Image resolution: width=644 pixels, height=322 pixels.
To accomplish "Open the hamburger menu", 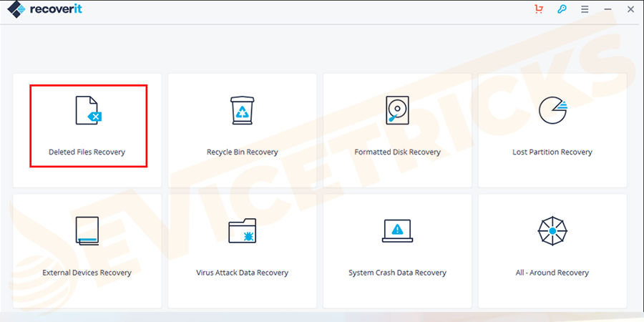I will pos(585,9).
